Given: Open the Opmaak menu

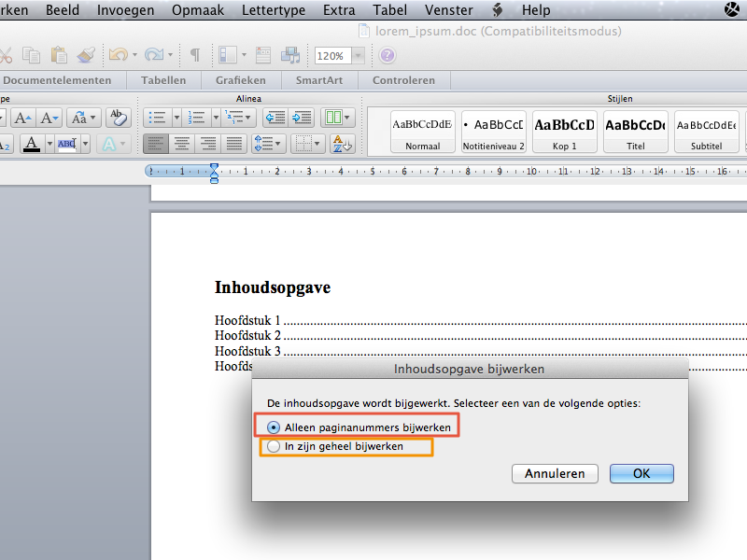Looking at the screenshot, I should 198,10.
